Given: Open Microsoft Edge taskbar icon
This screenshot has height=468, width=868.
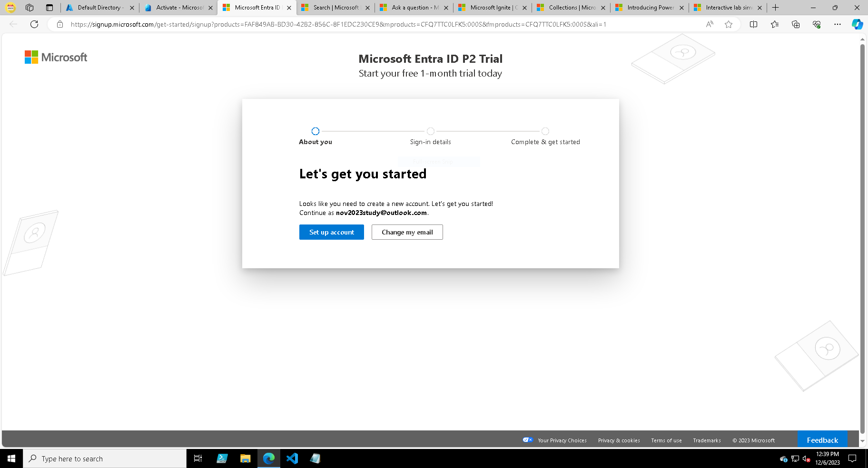Looking at the screenshot, I should pyautogui.click(x=269, y=458).
